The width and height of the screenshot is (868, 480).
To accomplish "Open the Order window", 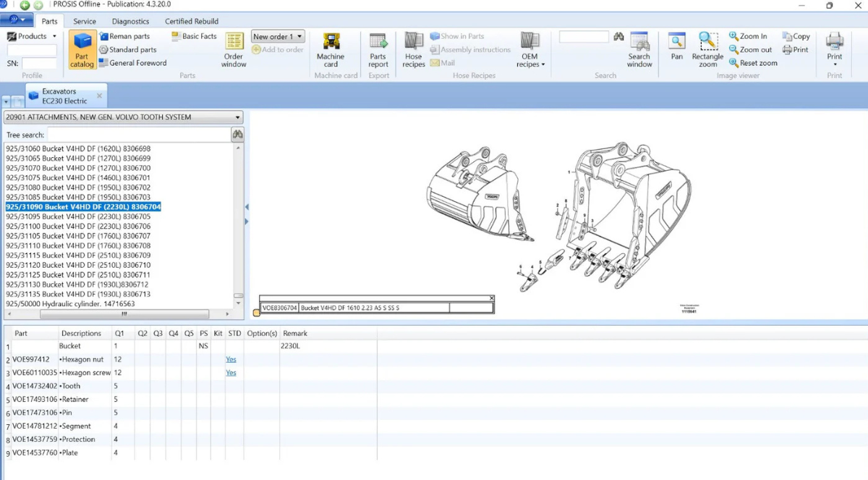I will 234,50.
